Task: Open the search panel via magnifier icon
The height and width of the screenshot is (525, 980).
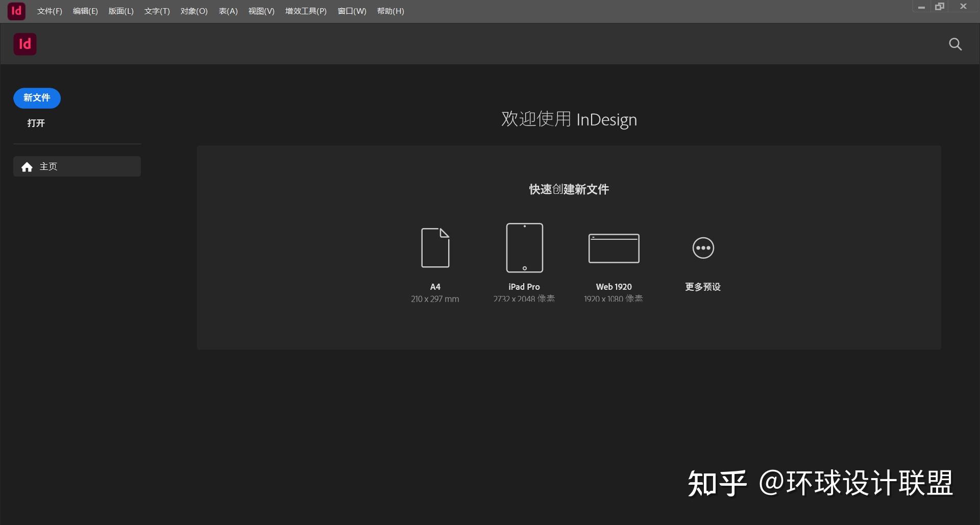Action: 955,44
